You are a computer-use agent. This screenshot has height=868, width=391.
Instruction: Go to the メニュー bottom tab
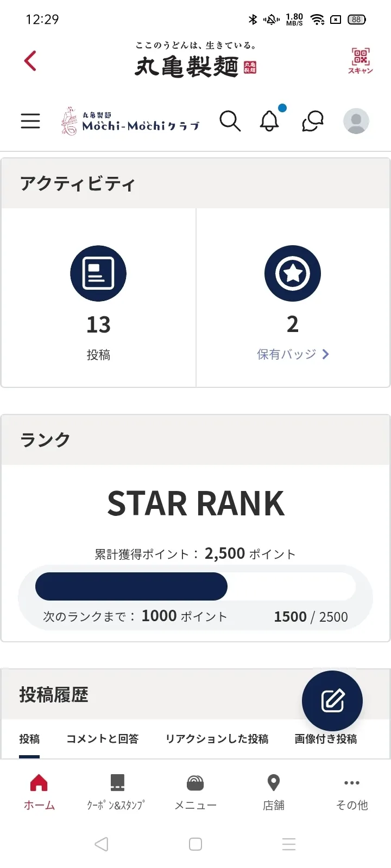(195, 792)
